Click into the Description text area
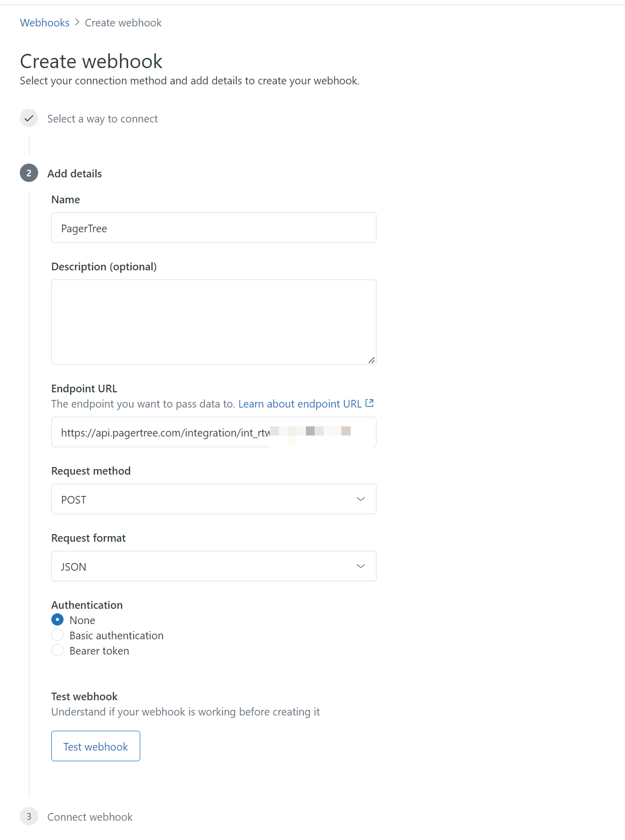This screenshot has height=840, width=625. tap(213, 322)
